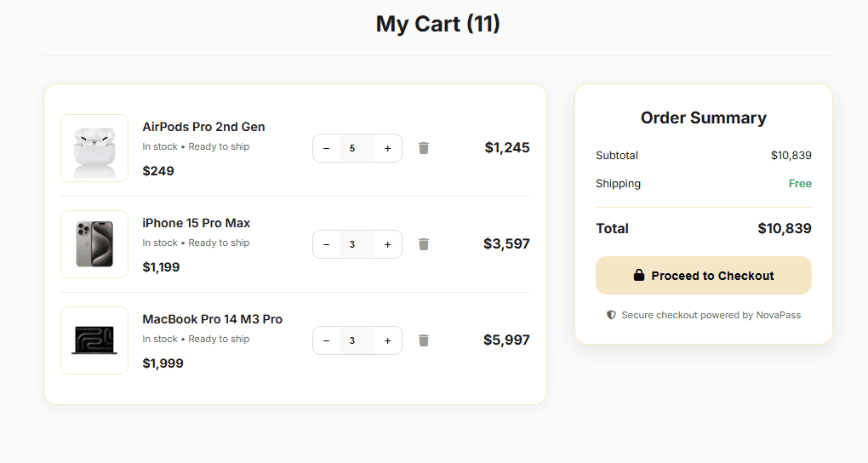Decrease AirPods Pro quantity with minus
868x463 pixels.
click(x=327, y=148)
